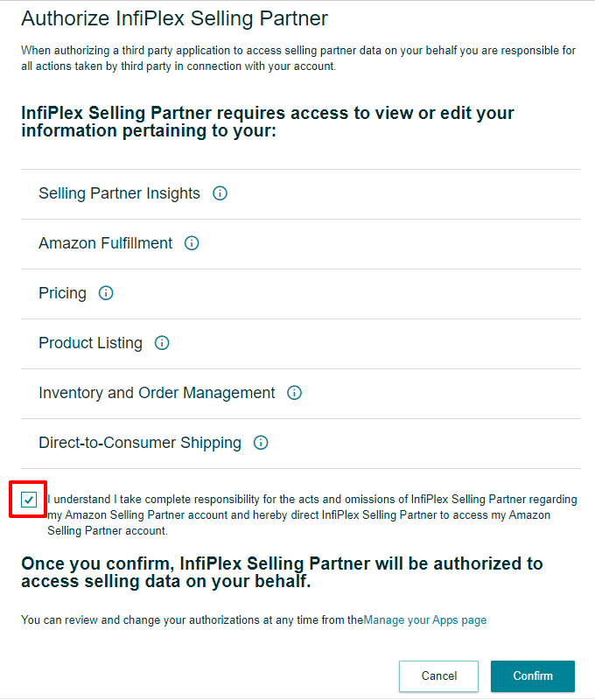Uncheck the responsibility acknowledgment checkbox
This screenshot has width=595, height=700.
(27, 500)
